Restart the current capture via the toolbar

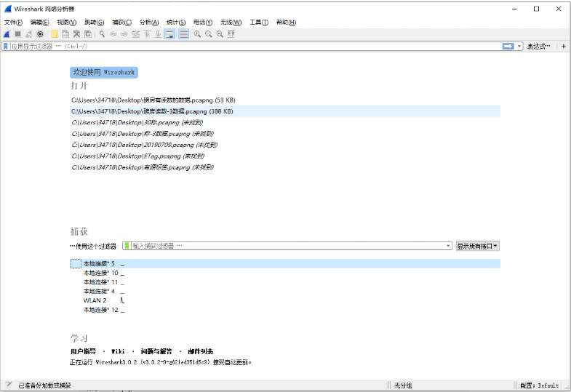click(29, 34)
